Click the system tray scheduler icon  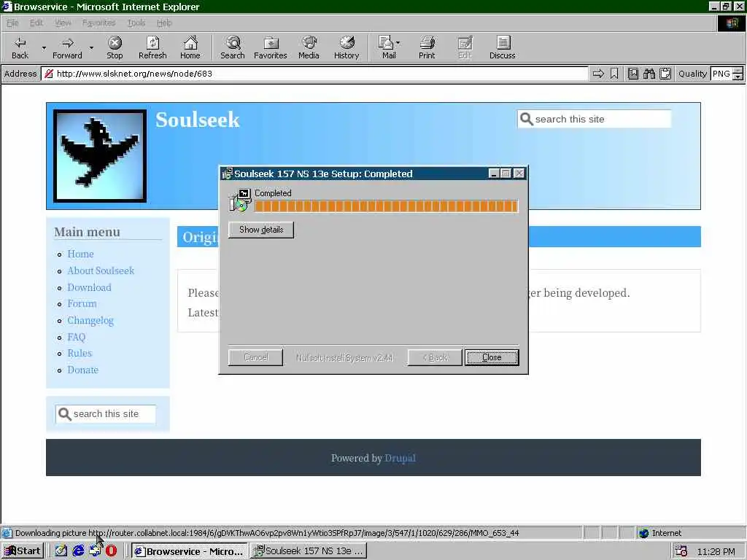(x=681, y=551)
